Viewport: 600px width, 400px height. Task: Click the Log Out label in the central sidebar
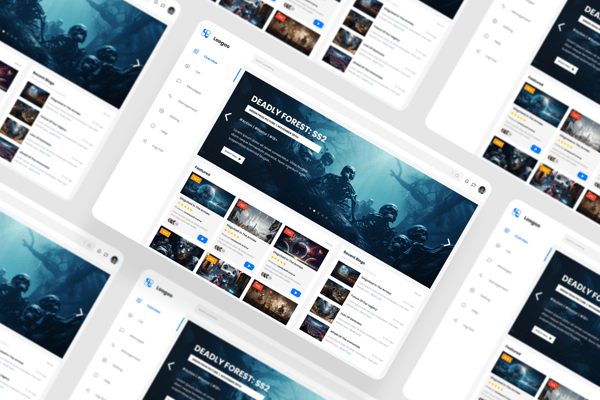[158, 148]
